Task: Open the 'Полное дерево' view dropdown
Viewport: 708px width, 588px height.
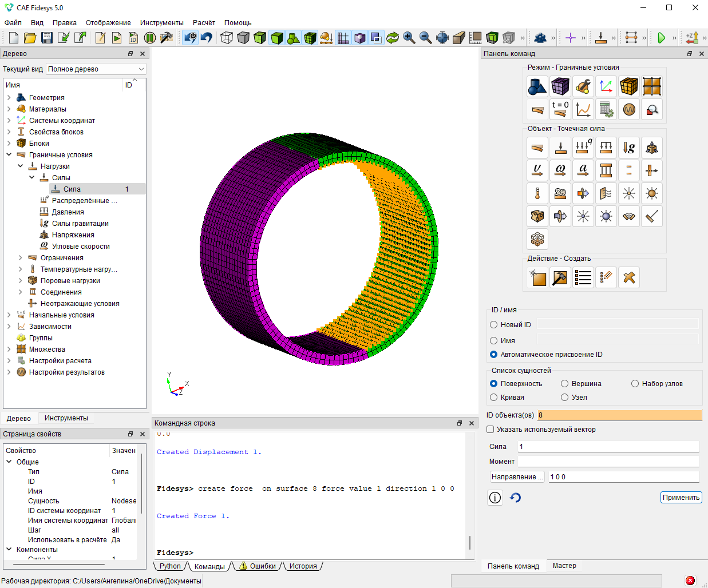Action: point(96,69)
